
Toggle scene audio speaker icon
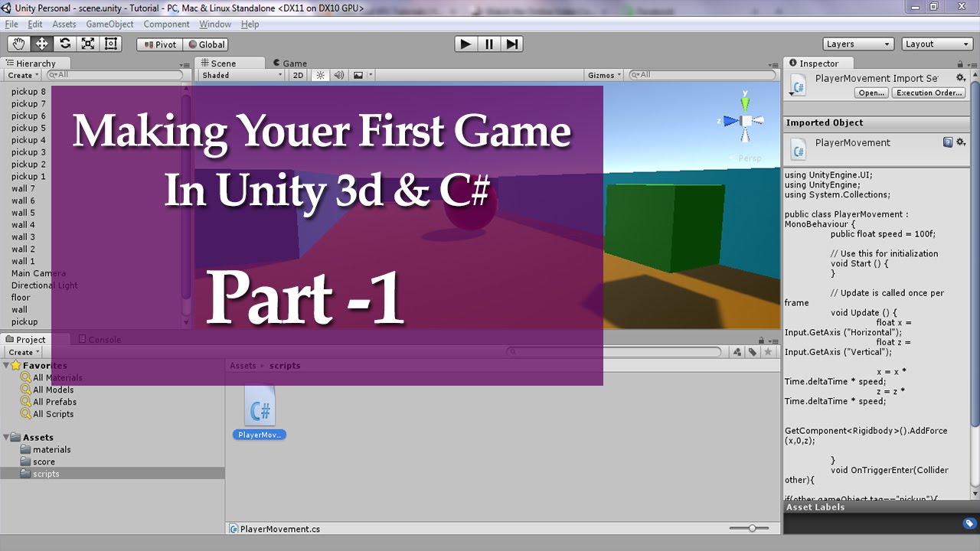338,75
